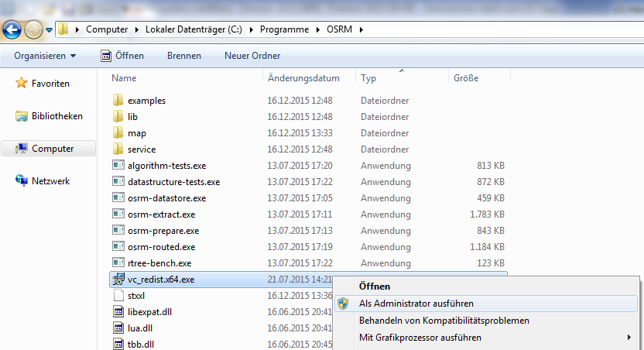Click the greyed Forward navigation arrow
Screen dimensions: 644x350
tap(34, 29)
